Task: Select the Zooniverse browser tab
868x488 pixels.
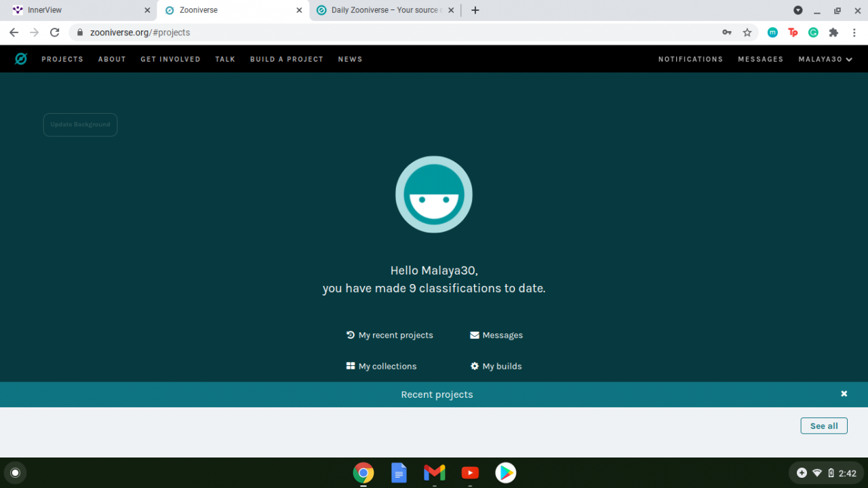Action: pyautogui.click(x=233, y=10)
